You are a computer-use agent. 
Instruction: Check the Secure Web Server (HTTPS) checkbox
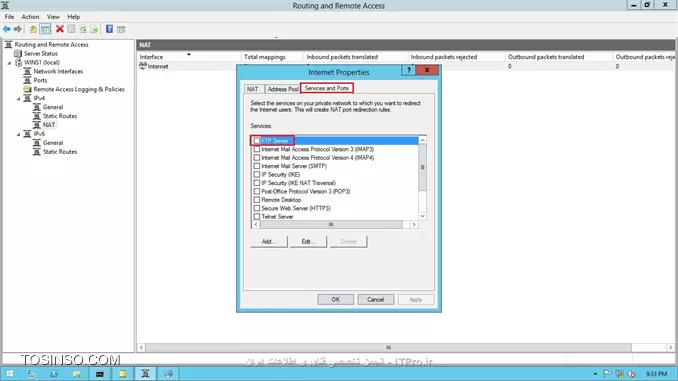pyautogui.click(x=257, y=208)
